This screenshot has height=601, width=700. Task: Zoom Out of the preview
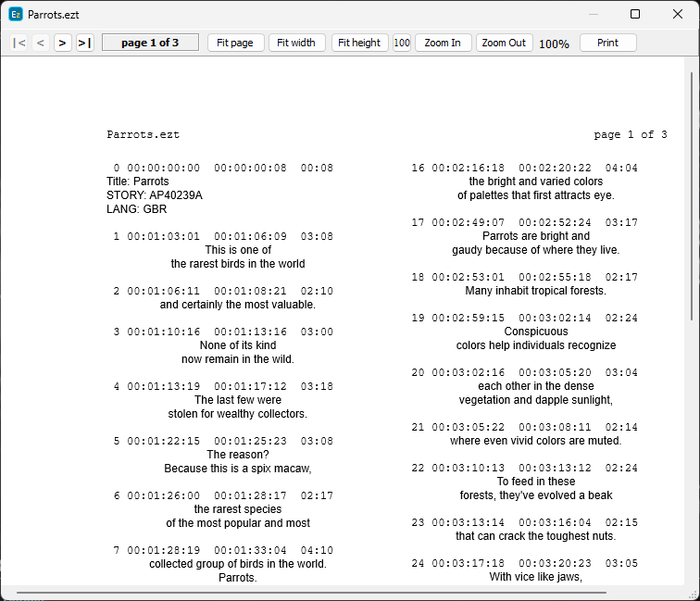point(504,43)
